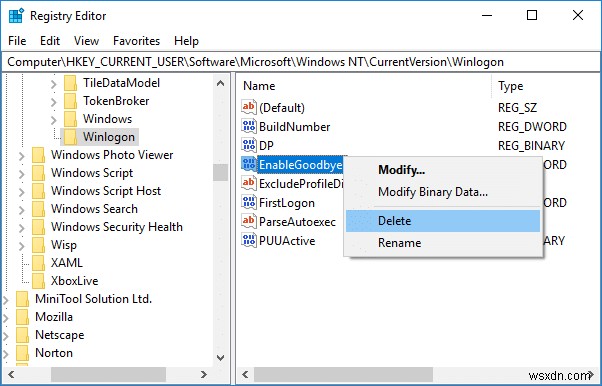Select the Windows Script tree item label
The width and height of the screenshot is (602, 386).
click(92, 173)
